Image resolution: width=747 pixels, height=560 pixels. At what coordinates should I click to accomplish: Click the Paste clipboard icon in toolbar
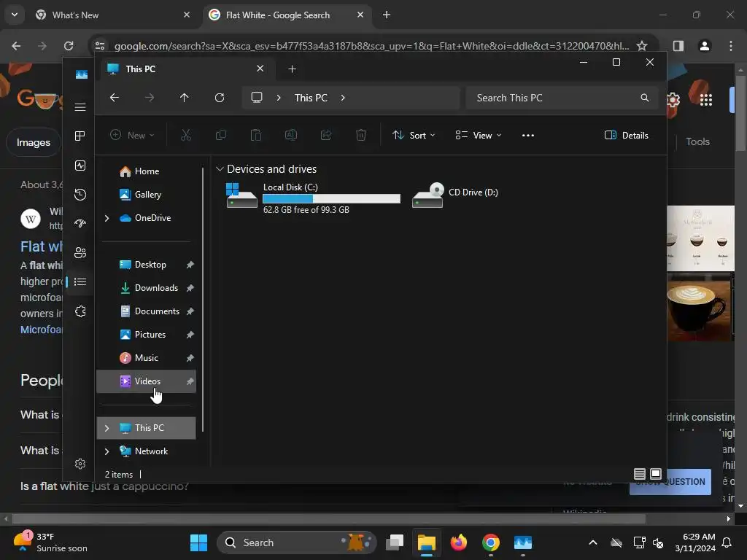[x=256, y=135]
